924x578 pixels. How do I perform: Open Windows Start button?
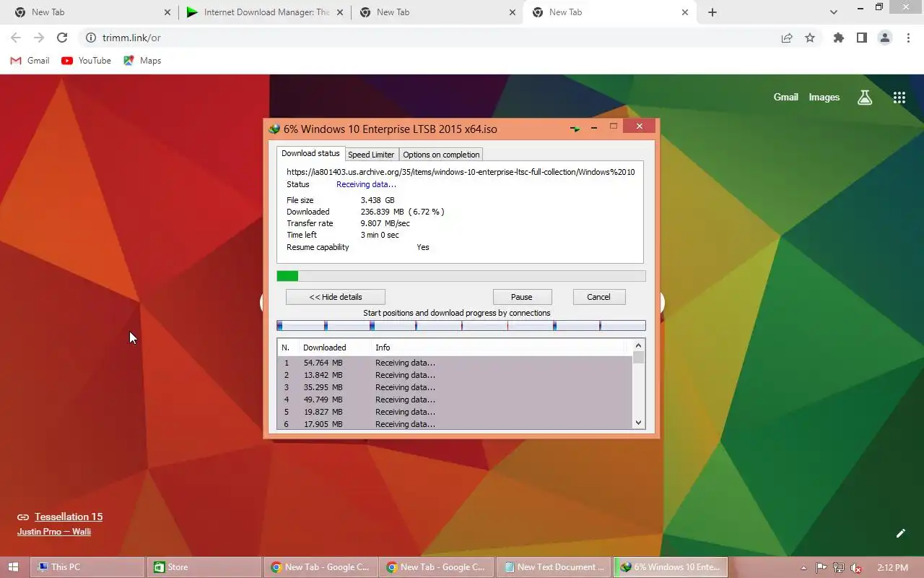point(13,567)
